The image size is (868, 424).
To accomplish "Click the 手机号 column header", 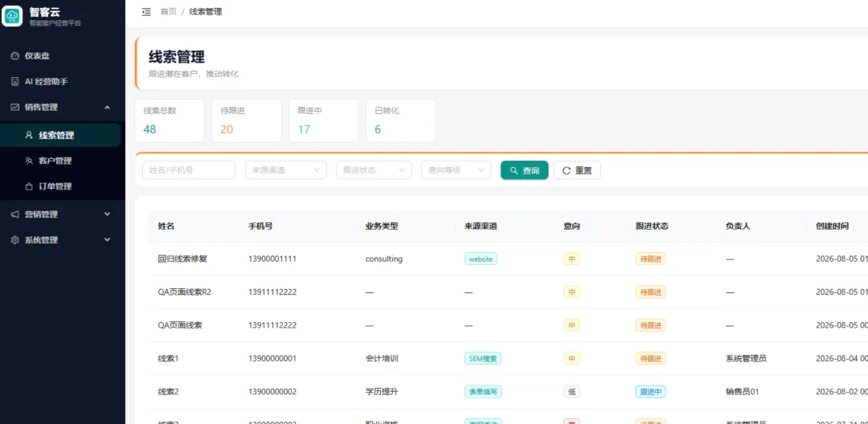I will [260, 226].
